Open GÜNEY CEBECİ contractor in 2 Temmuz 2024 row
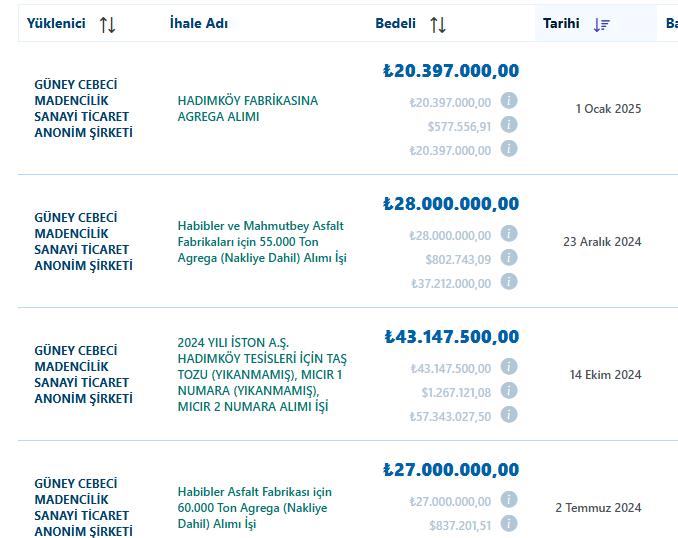This screenshot has height=538, width=678. [x=83, y=507]
